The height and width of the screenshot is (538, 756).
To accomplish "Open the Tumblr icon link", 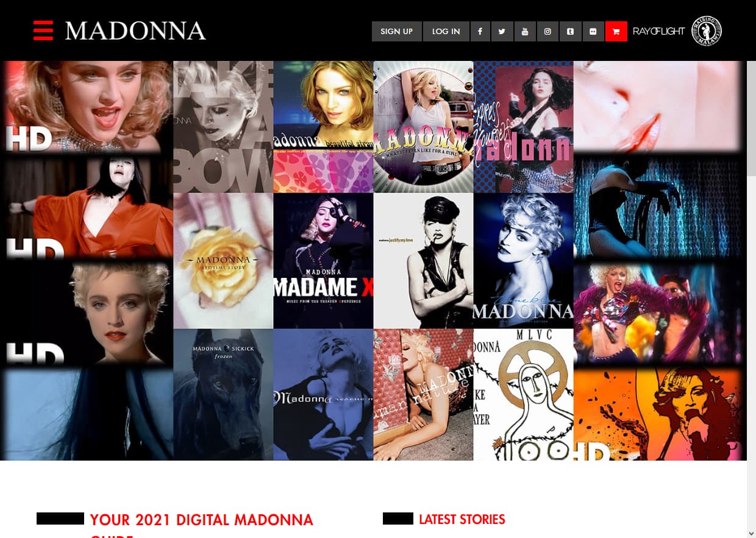I will pos(570,32).
